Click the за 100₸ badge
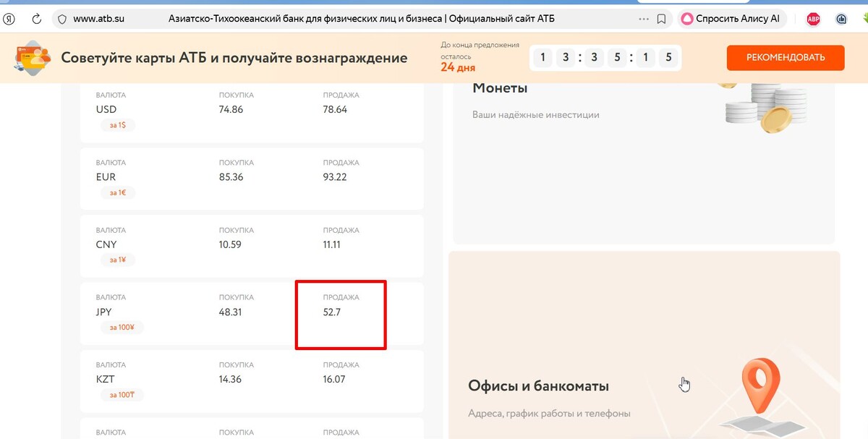 tap(122, 395)
